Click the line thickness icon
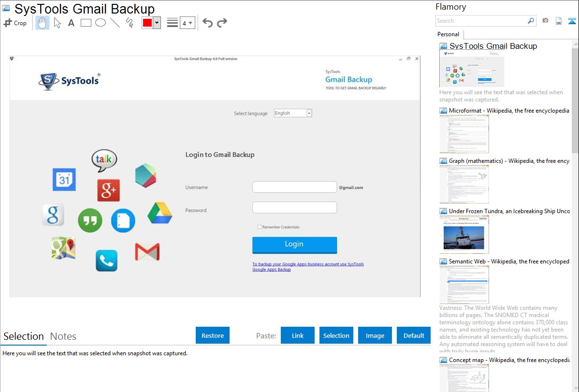The width and height of the screenshot is (579, 392). pos(173,23)
